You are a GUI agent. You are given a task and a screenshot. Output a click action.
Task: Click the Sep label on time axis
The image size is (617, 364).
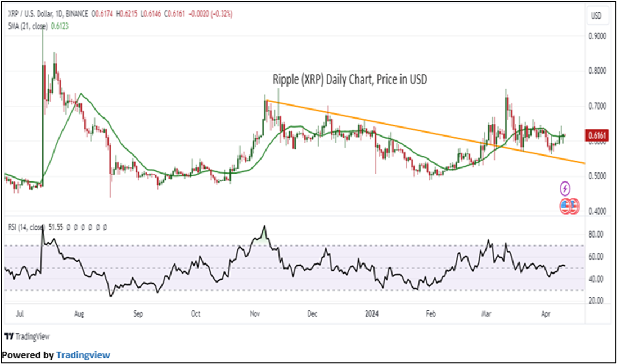pos(138,314)
